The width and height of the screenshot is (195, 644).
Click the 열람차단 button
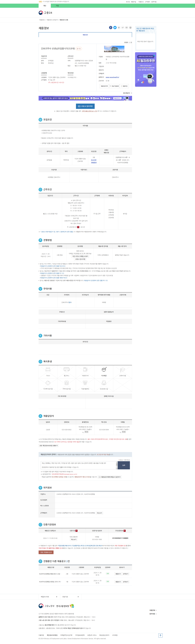(x=124, y=86)
